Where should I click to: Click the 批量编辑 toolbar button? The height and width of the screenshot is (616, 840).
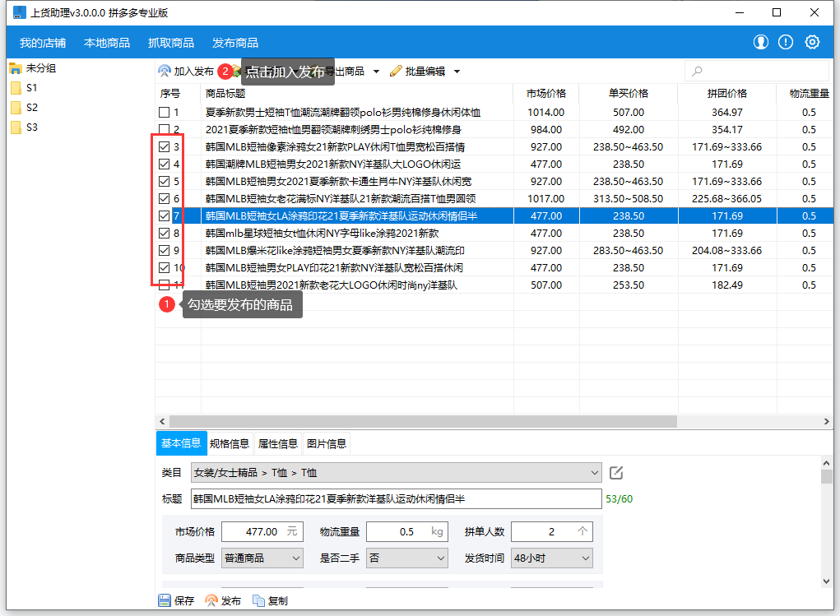coord(425,72)
